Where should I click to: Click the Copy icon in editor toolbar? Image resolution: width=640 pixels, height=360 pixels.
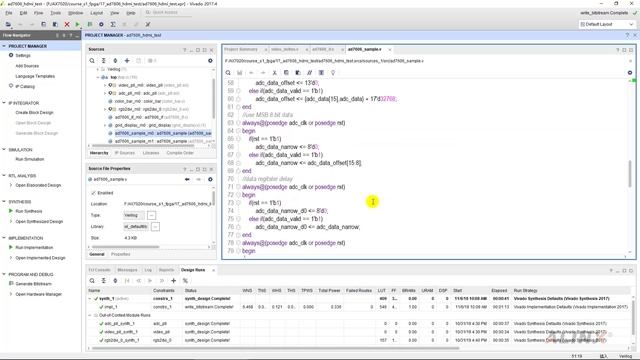pos(286,73)
